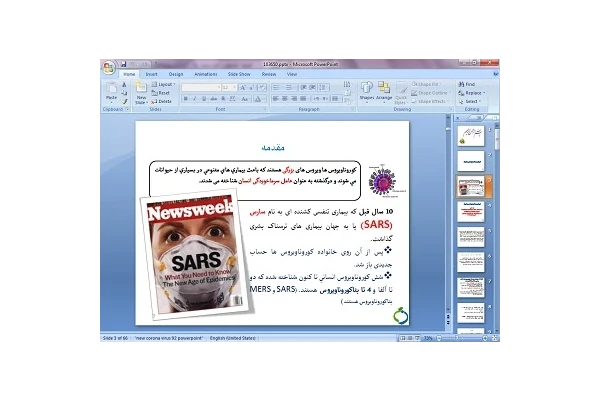Switch to the View tab
The height and width of the screenshot is (400, 600).
click(x=292, y=74)
